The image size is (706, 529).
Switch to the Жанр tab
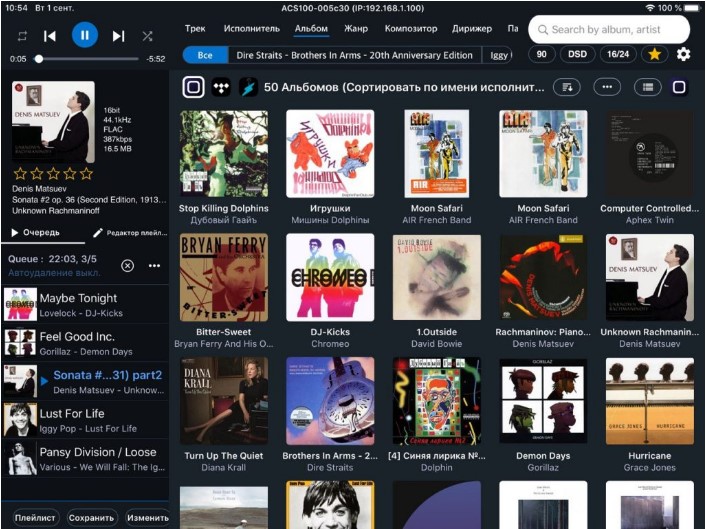pyautogui.click(x=356, y=29)
